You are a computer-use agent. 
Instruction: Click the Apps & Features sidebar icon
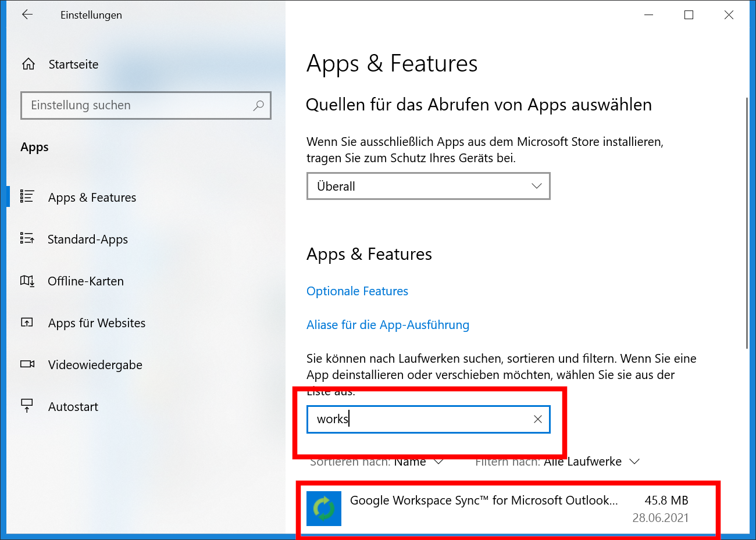pos(27,197)
